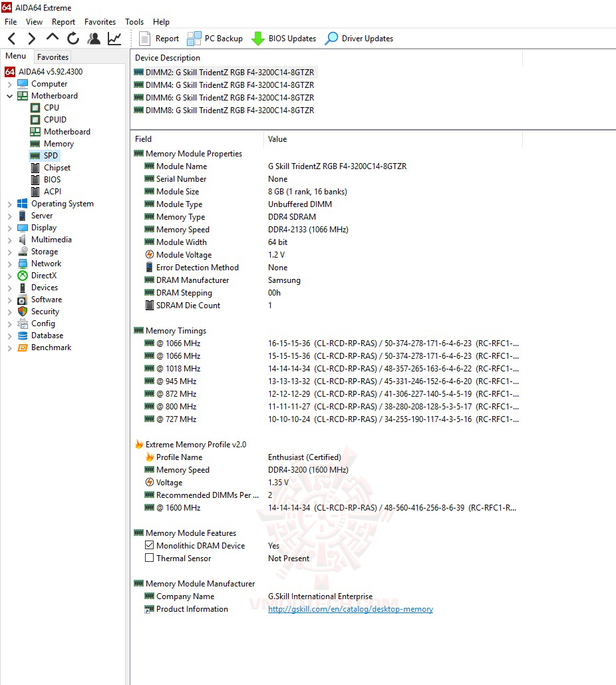The width and height of the screenshot is (616, 685).
Task: Select Benchmark in the sidebar
Action: click(x=49, y=347)
